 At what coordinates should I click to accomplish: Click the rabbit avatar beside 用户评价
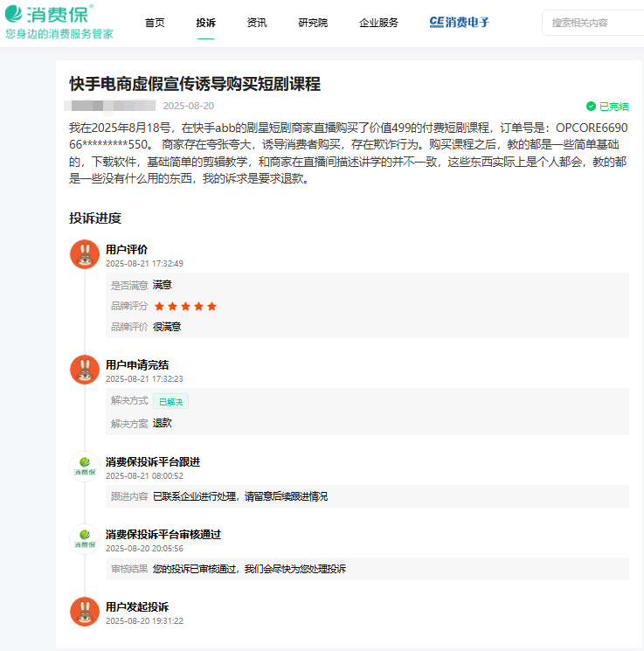(85, 254)
